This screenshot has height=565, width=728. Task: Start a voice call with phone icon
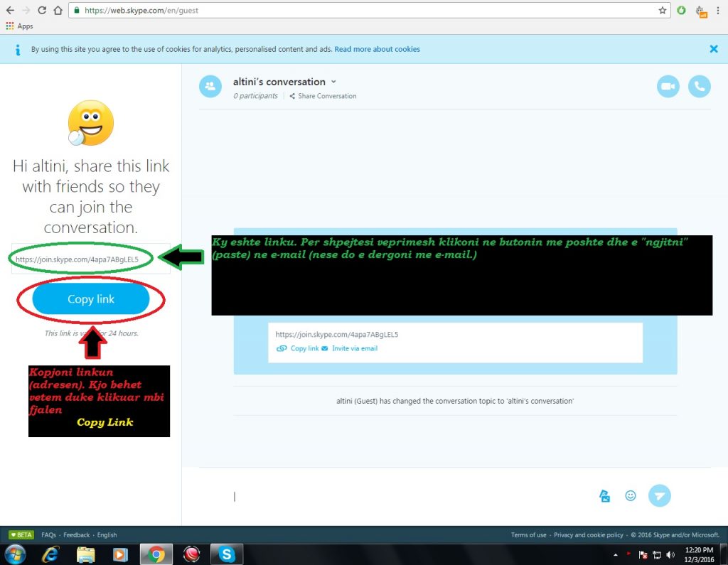[x=700, y=87]
